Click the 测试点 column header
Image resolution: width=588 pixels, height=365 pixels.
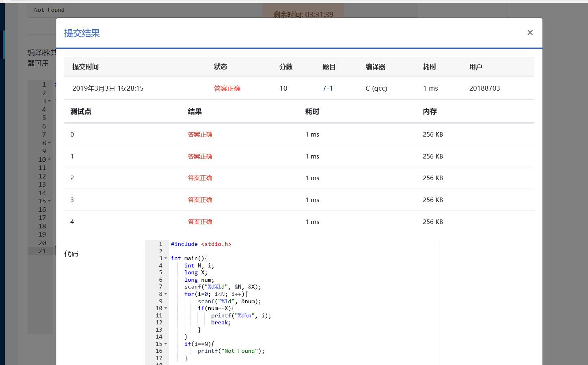[81, 111]
